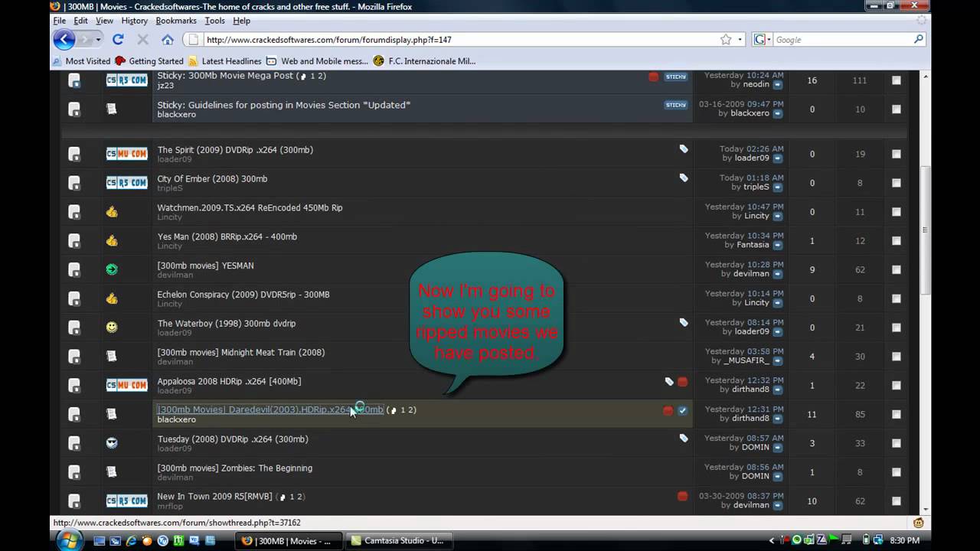The width and height of the screenshot is (980, 551).
Task: Click tag icon on The Spirit thread
Action: (x=684, y=149)
